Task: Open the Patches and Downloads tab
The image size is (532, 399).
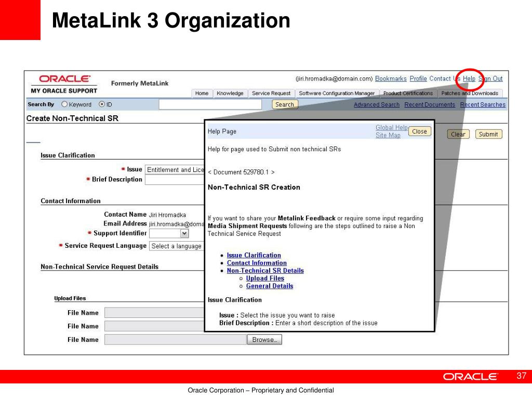Action: [x=470, y=94]
